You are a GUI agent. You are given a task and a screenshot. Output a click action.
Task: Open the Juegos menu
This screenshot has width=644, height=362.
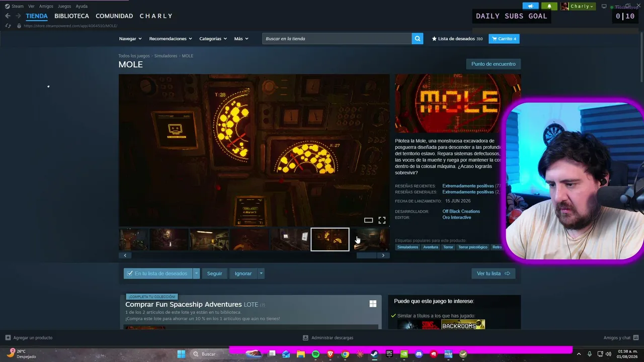(64, 6)
